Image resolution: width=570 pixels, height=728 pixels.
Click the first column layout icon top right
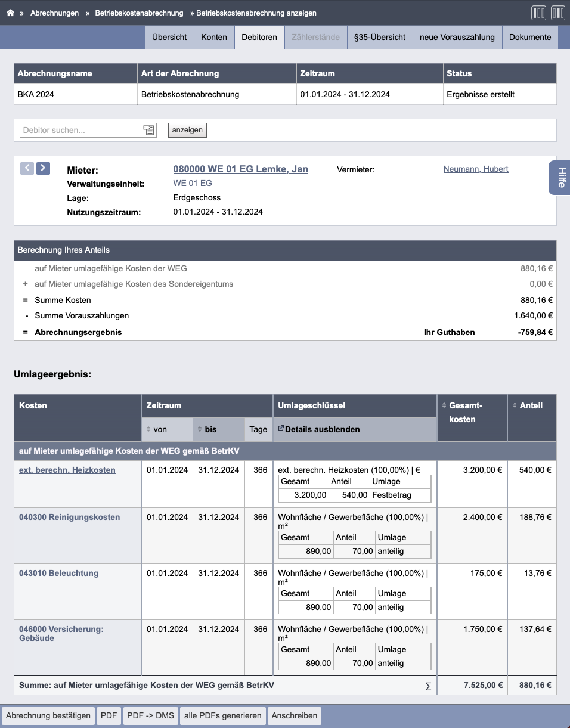pyautogui.click(x=538, y=13)
